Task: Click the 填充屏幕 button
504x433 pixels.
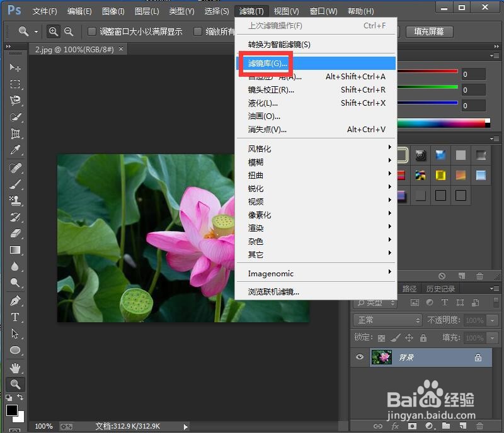Action: click(x=429, y=31)
